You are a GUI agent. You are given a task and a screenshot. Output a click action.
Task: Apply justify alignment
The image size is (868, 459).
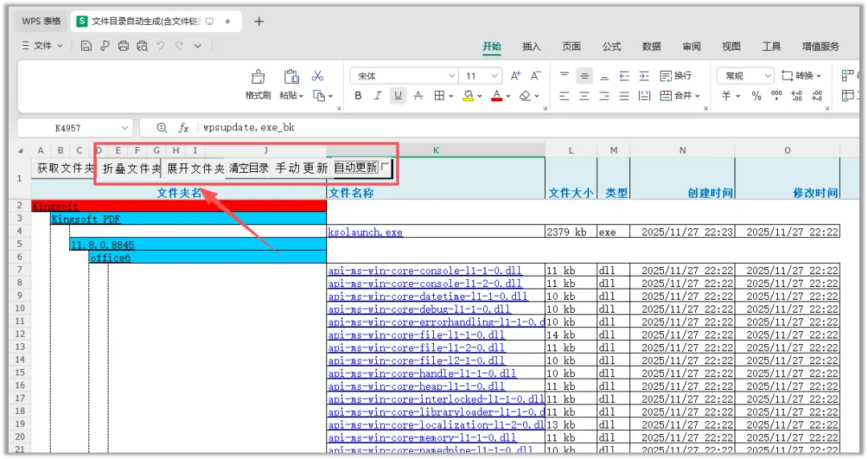624,96
